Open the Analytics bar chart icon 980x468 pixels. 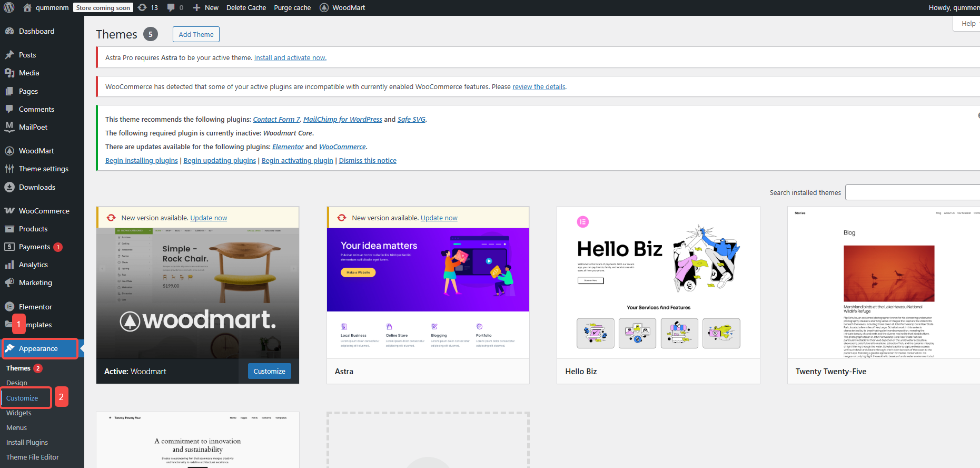[x=9, y=265]
